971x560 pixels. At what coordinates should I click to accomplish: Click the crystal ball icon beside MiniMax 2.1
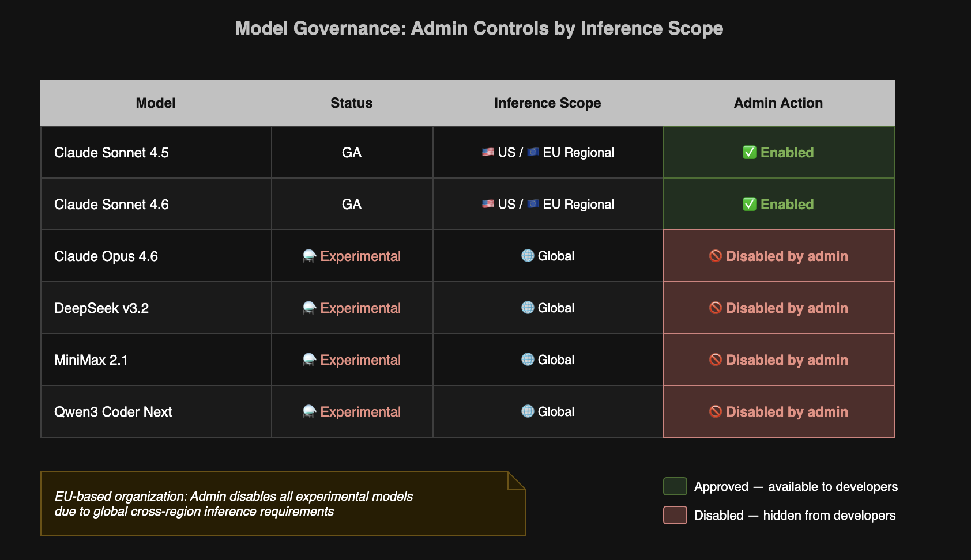pos(310,360)
